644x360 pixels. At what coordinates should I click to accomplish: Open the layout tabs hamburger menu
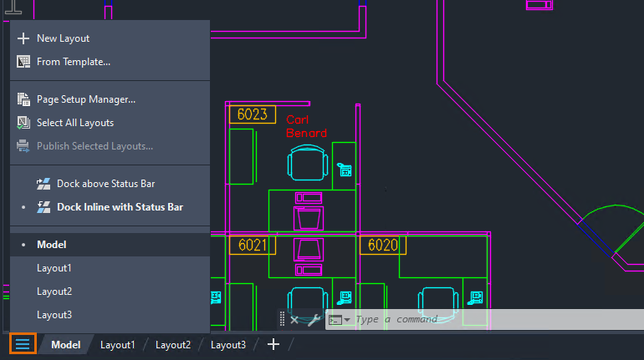point(23,343)
